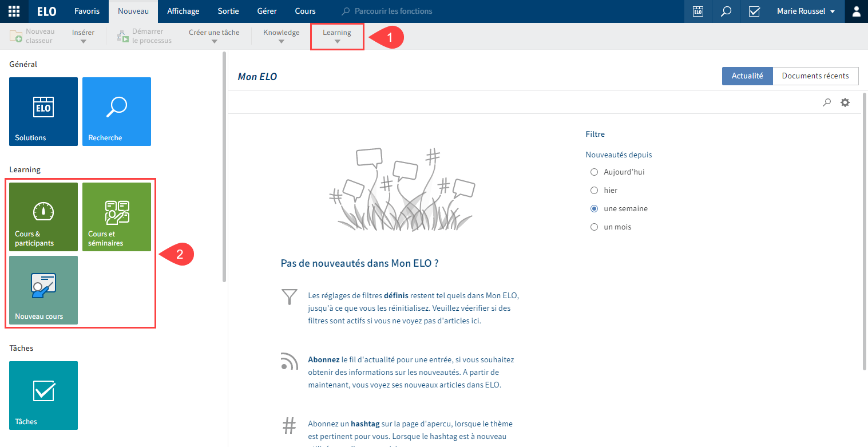The image size is (868, 447).
Task: Select the hier filter radio button
Action: click(x=594, y=190)
